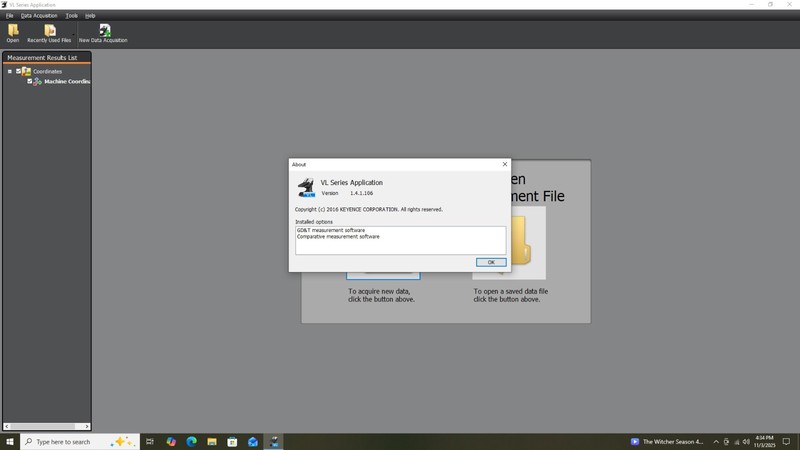The image size is (800, 450).
Task: Select the Coordinates folder icon in tree
Action: [27, 71]
